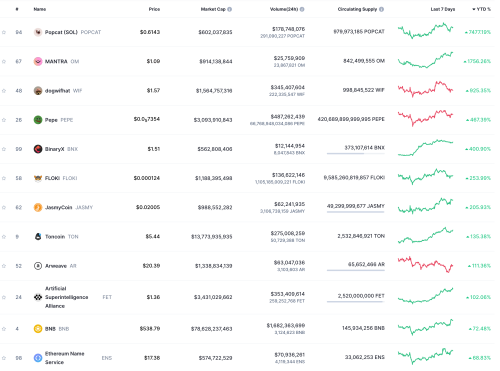Click the Pepe frog coin icon

tap(38, 120)
